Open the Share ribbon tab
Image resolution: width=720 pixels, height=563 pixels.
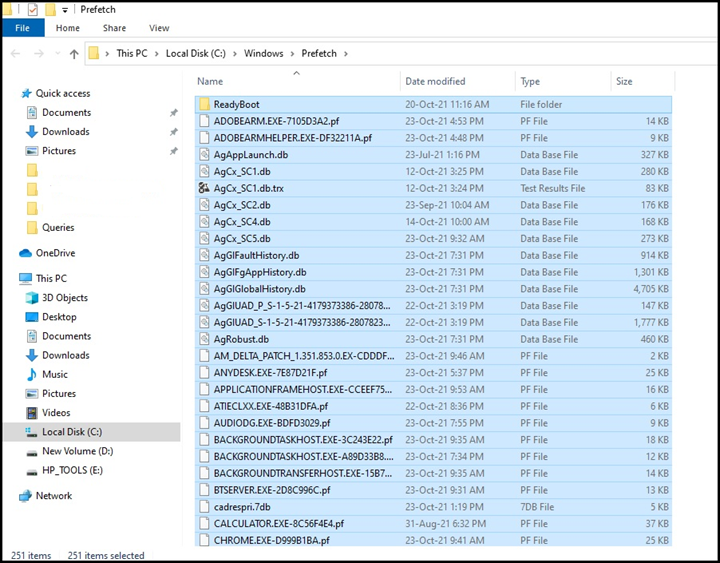pos(114,28)
